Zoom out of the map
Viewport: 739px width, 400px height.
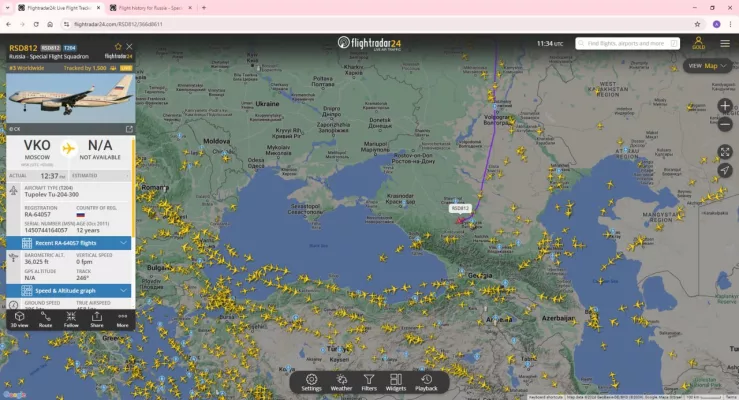(x=725, y=124)
